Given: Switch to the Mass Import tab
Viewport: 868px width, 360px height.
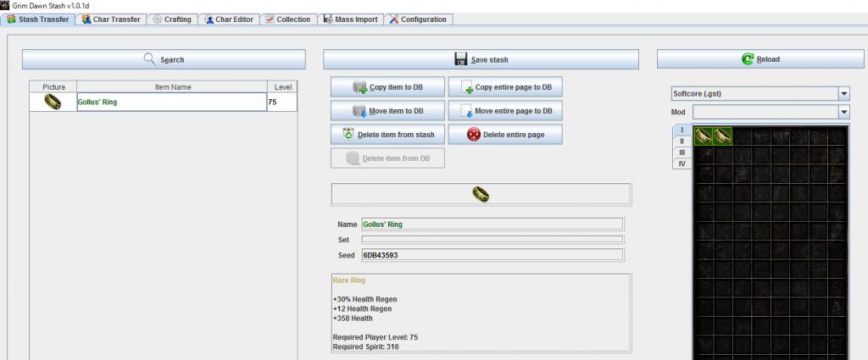Looking at the screenshot, I should click(350, 19).
